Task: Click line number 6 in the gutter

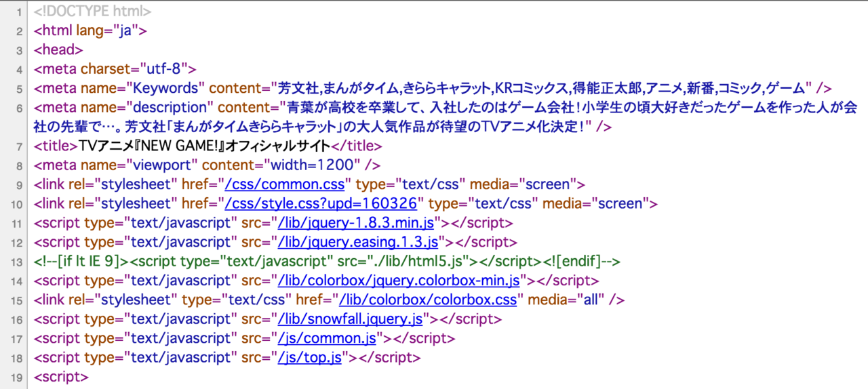Action: coord(20,108)
